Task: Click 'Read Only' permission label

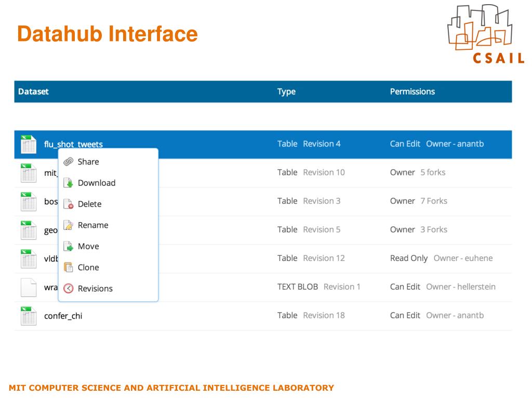Action: point(409,258)
